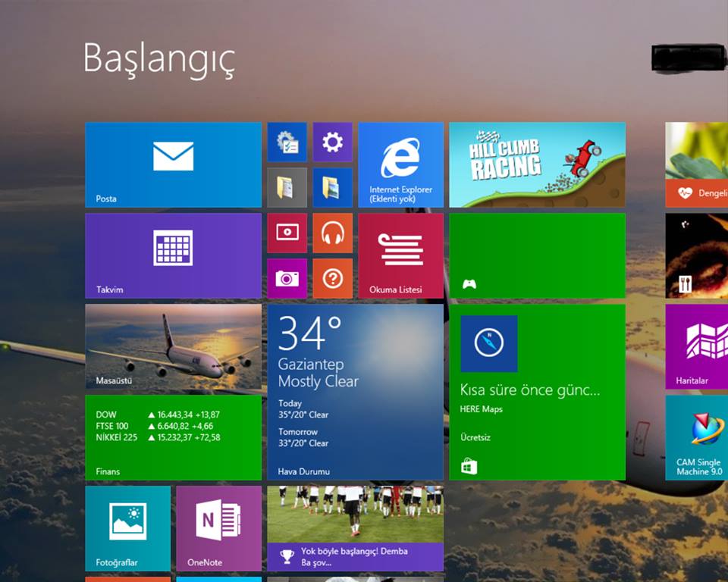Click the NİKKEİ 225 stock row

pyautogui.click(x=158, y=437)
